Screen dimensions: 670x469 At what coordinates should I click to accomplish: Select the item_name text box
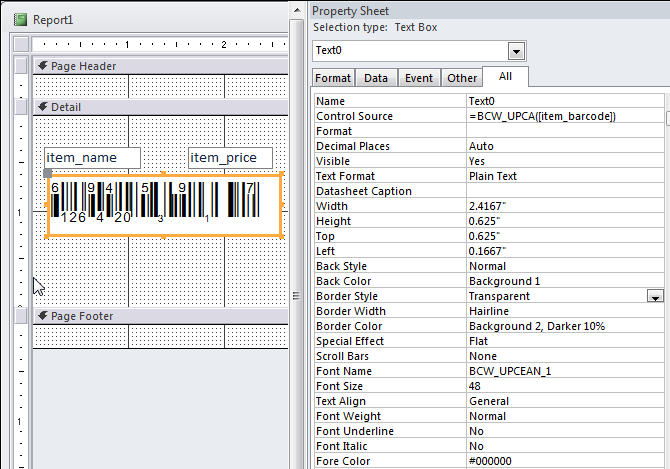pos(92,158)
